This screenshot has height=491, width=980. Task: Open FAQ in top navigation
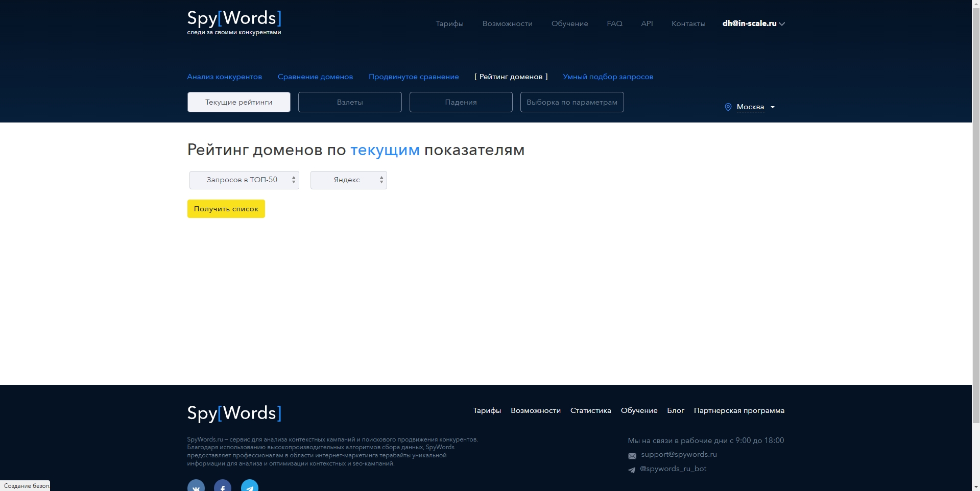coord(614,23)
